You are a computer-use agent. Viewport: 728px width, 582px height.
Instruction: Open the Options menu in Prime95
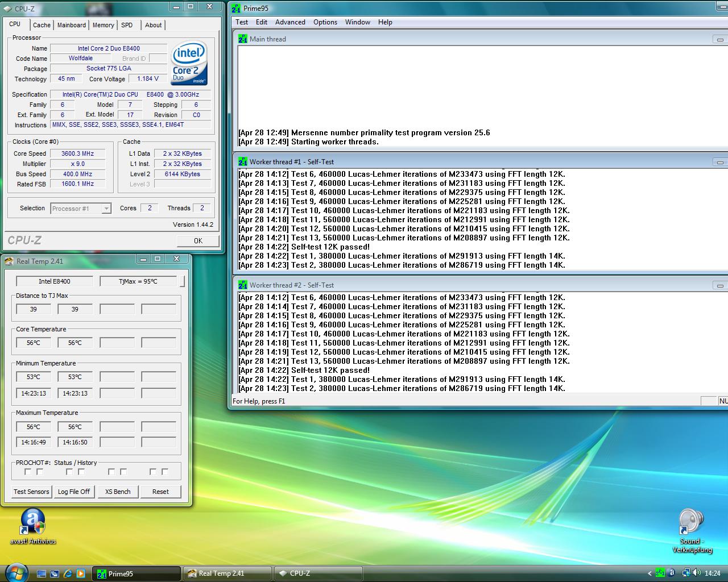325,22
